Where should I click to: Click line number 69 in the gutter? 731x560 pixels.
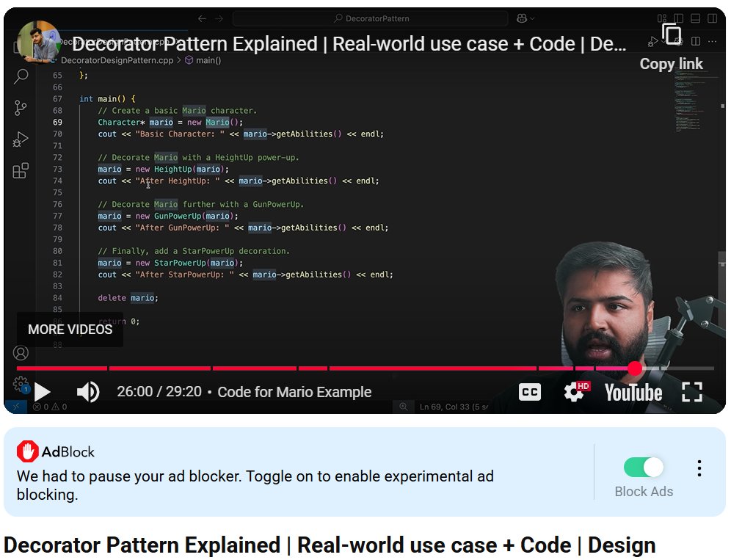point(57,122)
